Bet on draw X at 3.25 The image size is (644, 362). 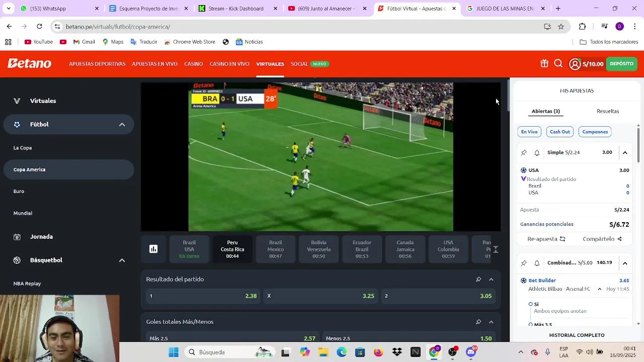[x=321, y=296]
